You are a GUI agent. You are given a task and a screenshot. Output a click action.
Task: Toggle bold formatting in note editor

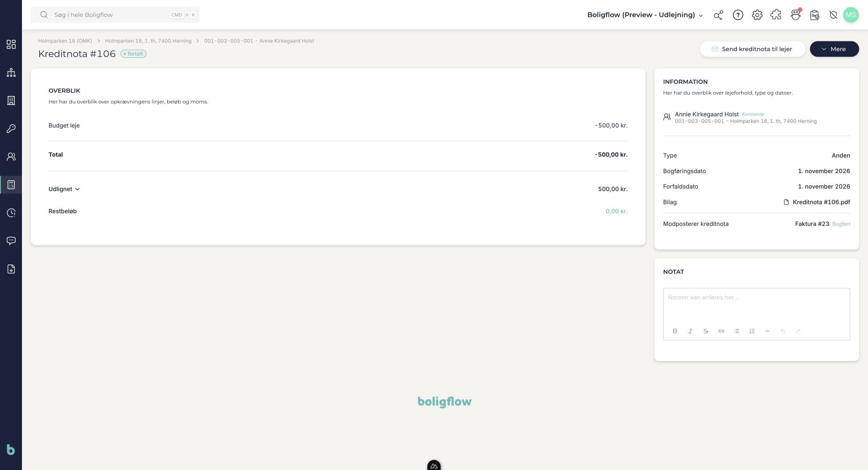click(x=675, y=331)
